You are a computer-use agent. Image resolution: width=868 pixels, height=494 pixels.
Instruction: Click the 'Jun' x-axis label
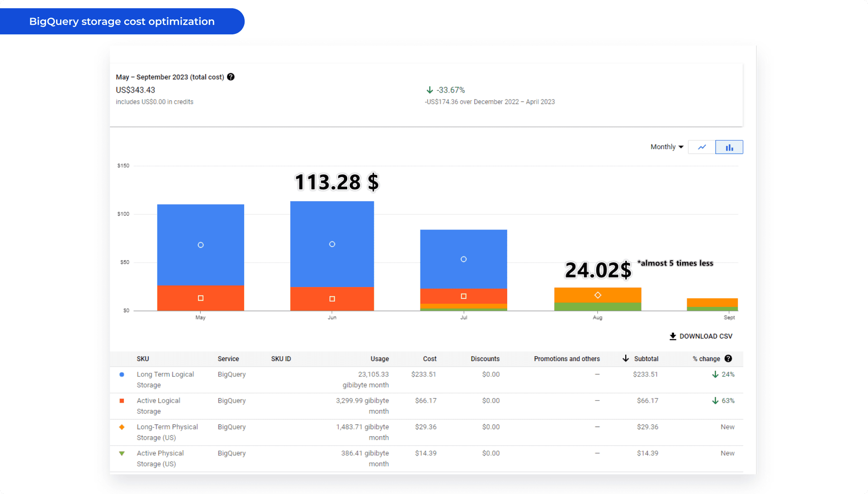click(x=332, y=318)
